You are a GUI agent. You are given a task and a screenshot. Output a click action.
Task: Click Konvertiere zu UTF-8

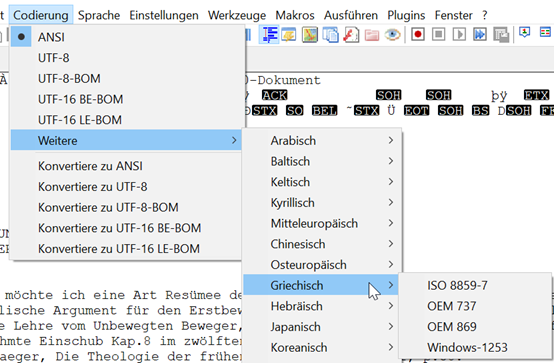point(126,187)
